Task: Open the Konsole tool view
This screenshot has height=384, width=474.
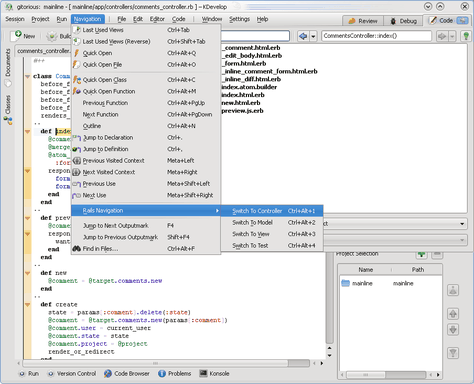Action: pyautogui.click(x=214, y=374)
